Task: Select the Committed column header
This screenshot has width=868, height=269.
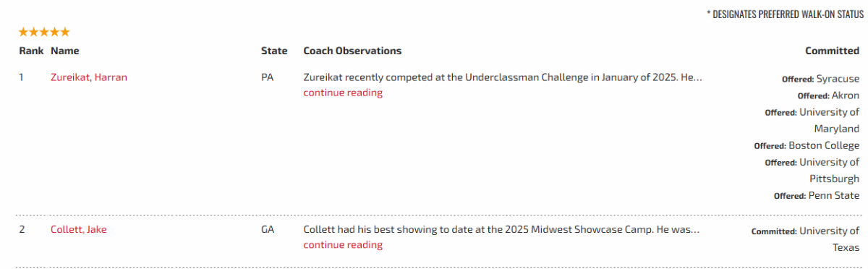Action: 832,51
